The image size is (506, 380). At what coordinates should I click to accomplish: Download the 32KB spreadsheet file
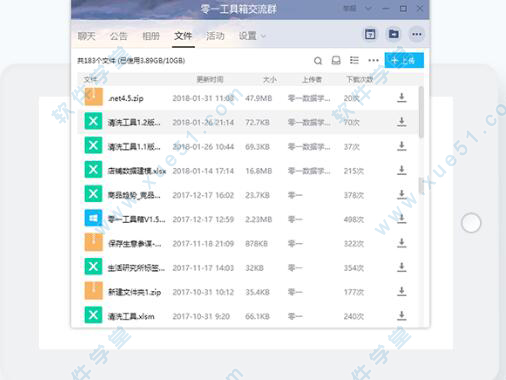pyautogui.click(x=402, y=267)
